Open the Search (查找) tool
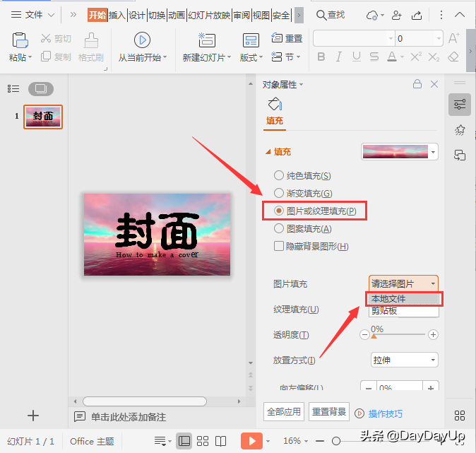 (331, 15)
